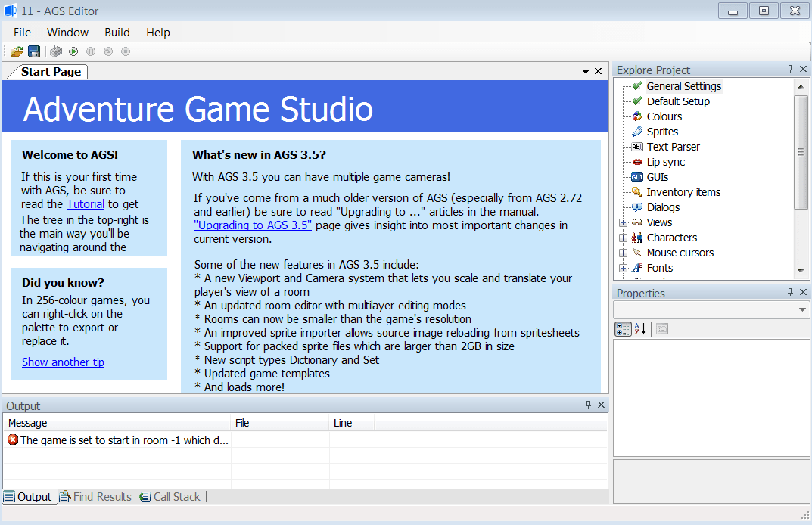Click the Sprites icon in project tree
Image resolution: width=812 pixels, height=525 pixels.
637,132
